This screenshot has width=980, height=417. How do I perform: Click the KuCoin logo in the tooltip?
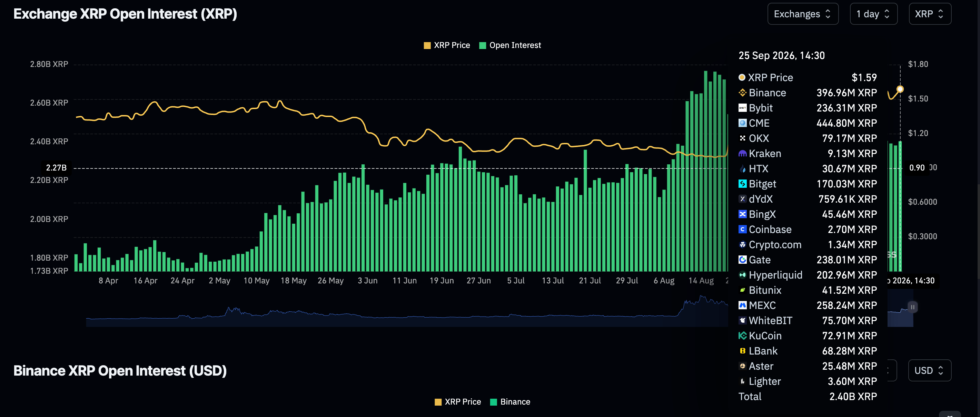click(x=742, y=336)
